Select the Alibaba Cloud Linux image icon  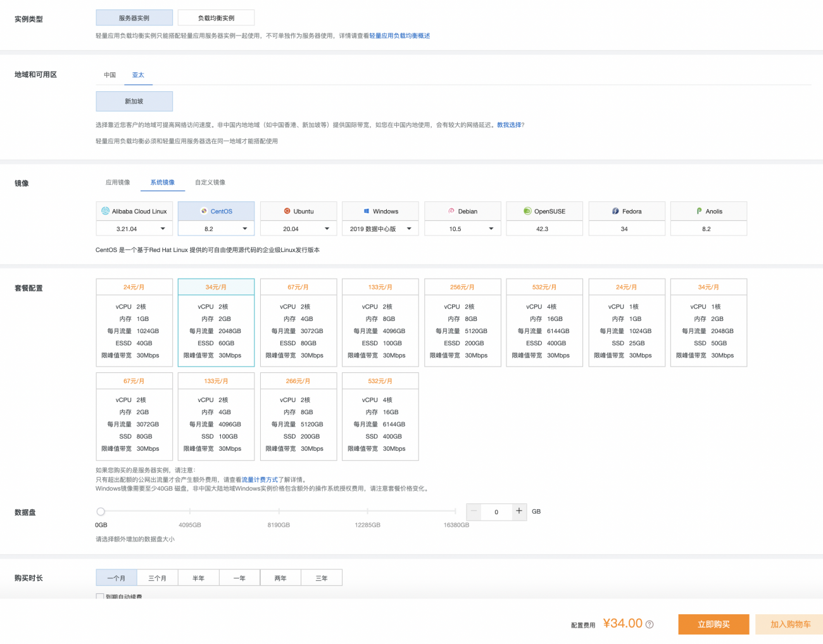coord(106,211)
